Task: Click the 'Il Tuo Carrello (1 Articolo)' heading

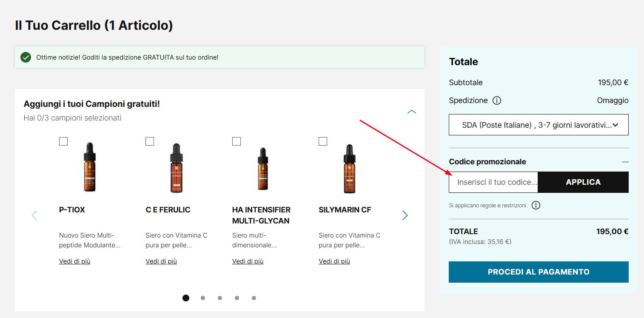Action: coord(94,26)
